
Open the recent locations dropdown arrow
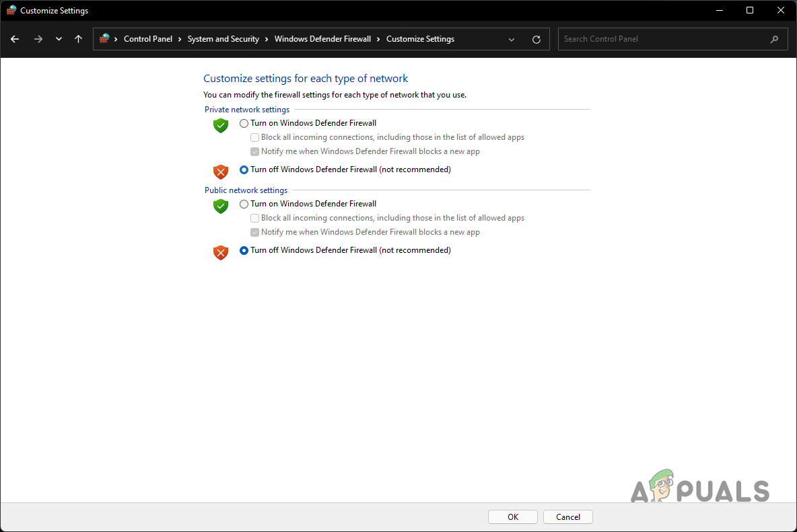(59, 39)
